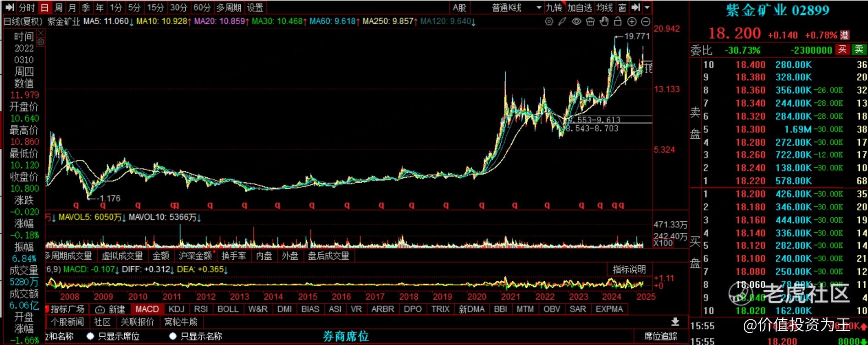Click the download arrow icon
The width and height of the screenshot is (868, 345).
click(675, 322)
